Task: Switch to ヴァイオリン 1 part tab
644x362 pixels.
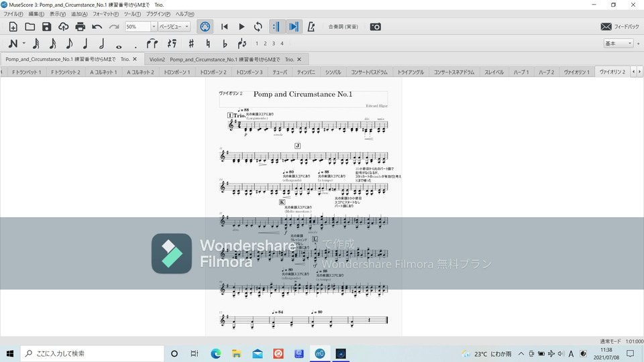Action: pos(577,72)
